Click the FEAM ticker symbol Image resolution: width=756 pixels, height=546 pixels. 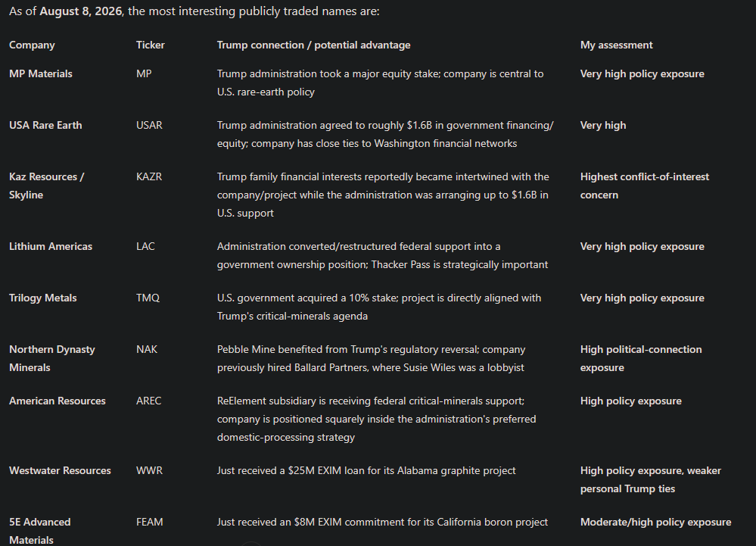[150, 523]
